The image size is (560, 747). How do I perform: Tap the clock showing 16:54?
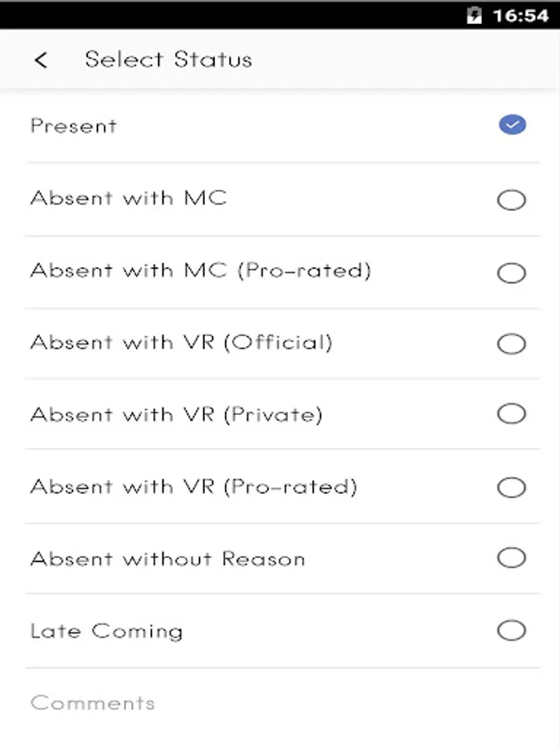tap(520, 15)
